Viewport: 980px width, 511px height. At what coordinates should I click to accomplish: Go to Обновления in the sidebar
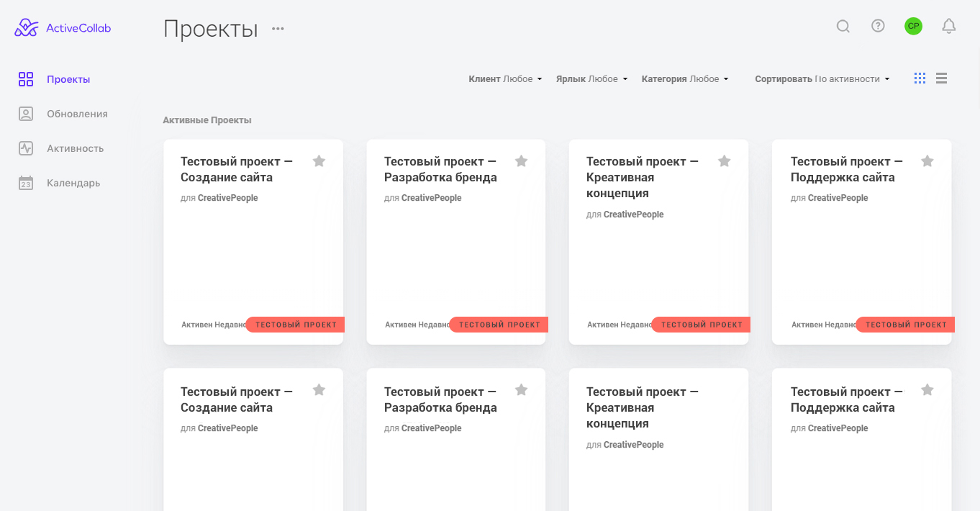click(77, 114)
